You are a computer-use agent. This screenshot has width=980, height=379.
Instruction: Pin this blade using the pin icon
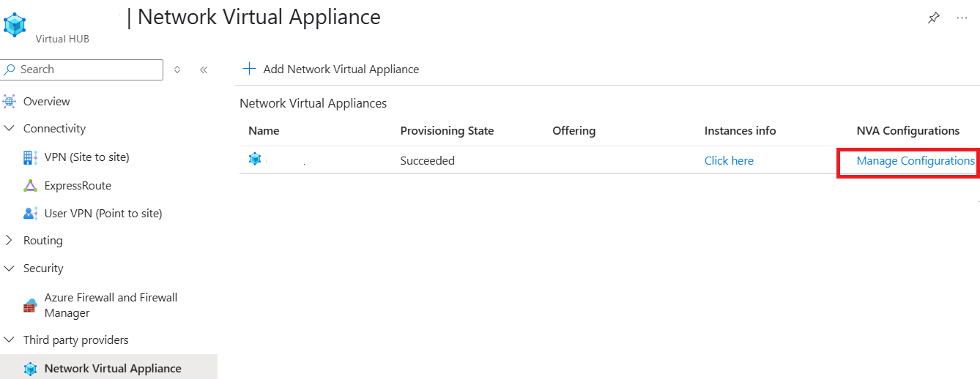pyautogui.click(x=933, y=18)
